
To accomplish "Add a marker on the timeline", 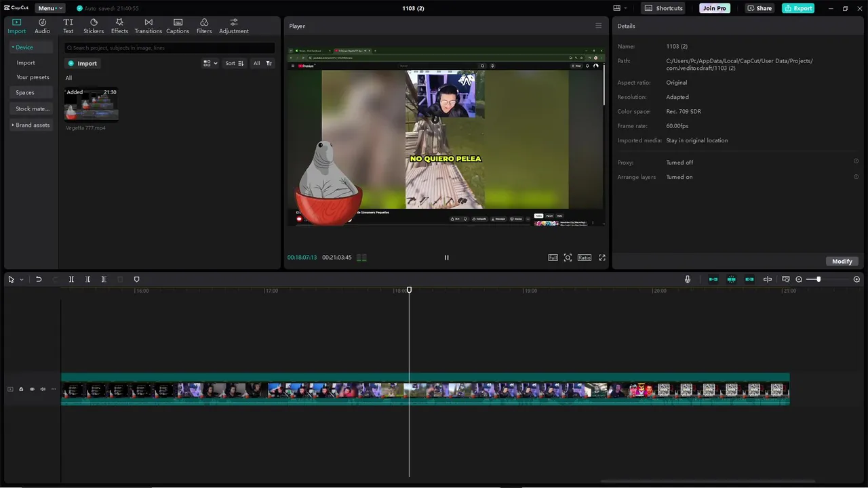I will point(136,279).
